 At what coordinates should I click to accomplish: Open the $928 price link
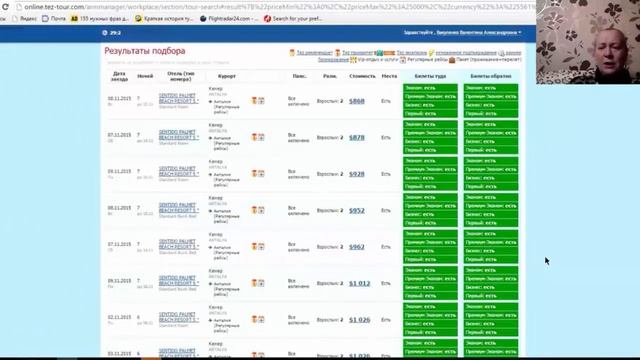357,174
